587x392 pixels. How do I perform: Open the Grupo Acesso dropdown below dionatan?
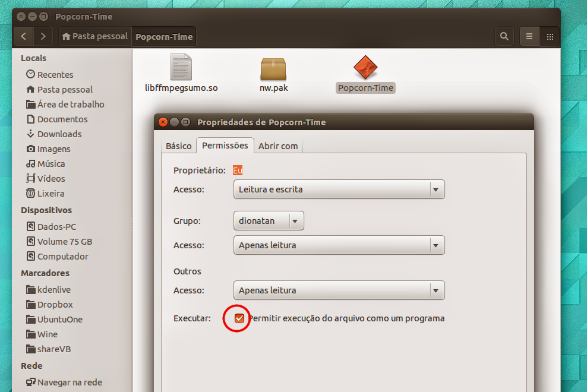(x=339, y=245)
